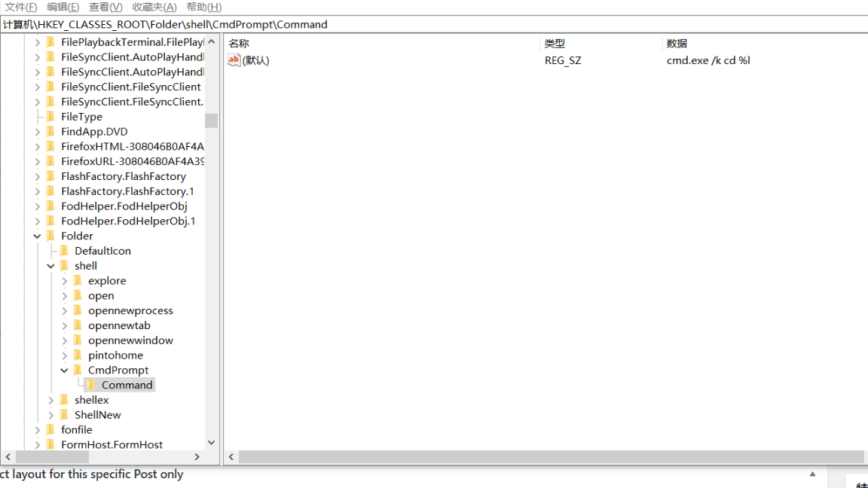The height and width of the screenshot is (488, 868).
Task: Open the 收藏夹(A) favorites menu
Action: [154, 7]
